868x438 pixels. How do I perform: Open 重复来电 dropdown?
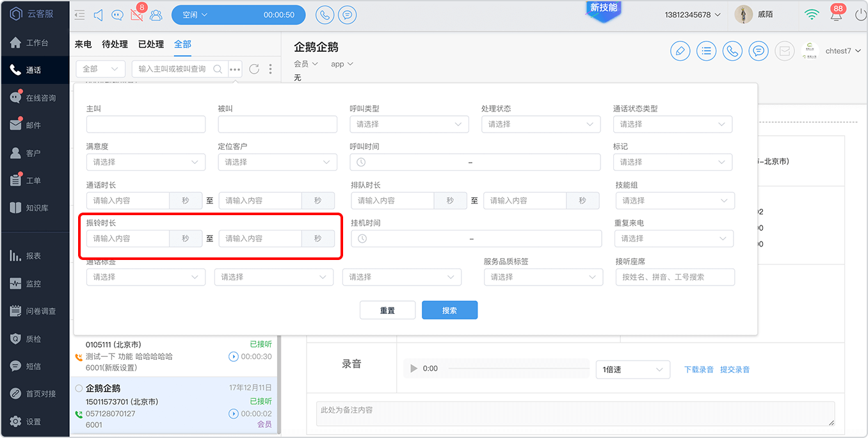click(674, 238)
